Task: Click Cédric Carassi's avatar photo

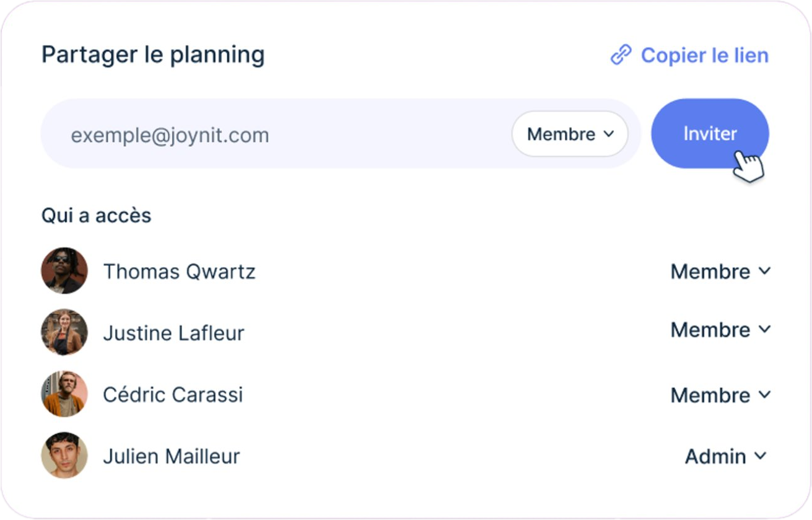Action: coord(64,395)
